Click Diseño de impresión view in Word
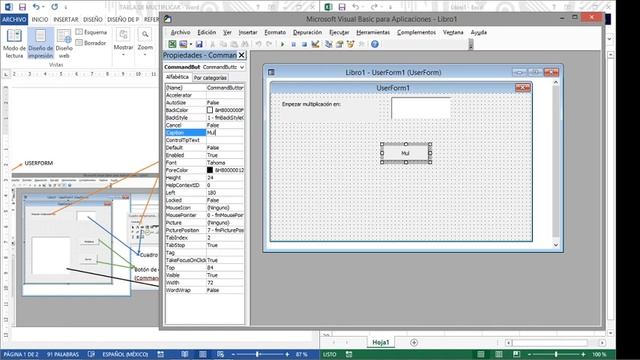Viewport: 640px width, 360px height. [40, 44]
